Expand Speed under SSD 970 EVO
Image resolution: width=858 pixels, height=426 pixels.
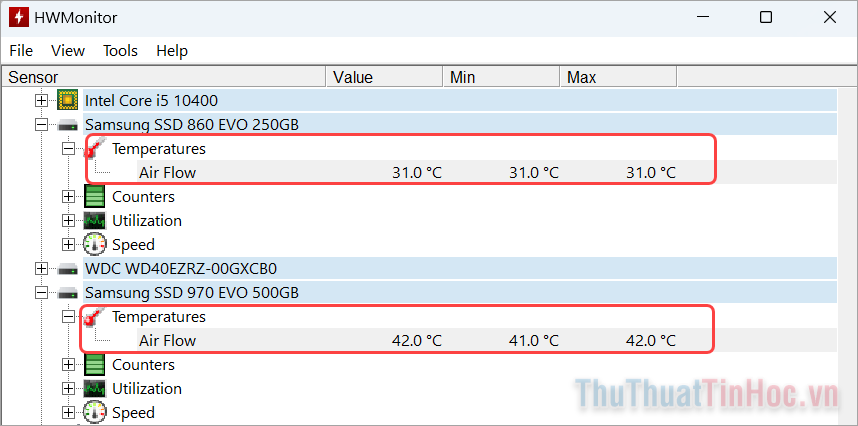pos(68,412)
